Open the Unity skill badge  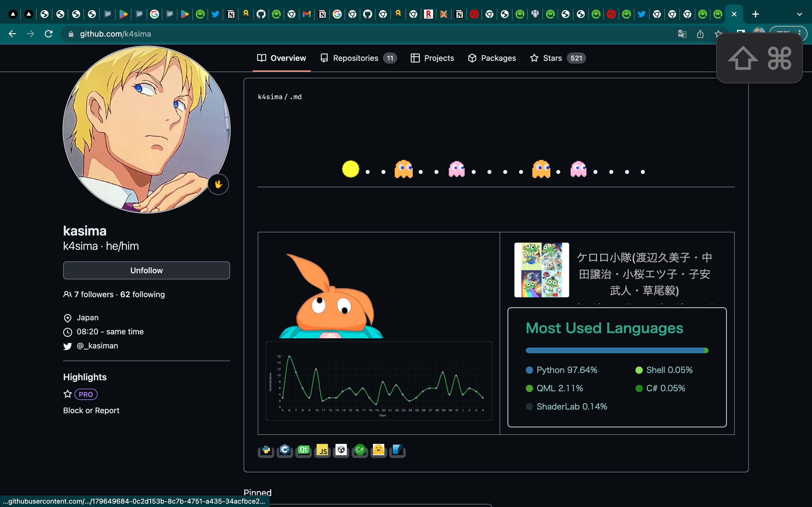click(341, 451)
